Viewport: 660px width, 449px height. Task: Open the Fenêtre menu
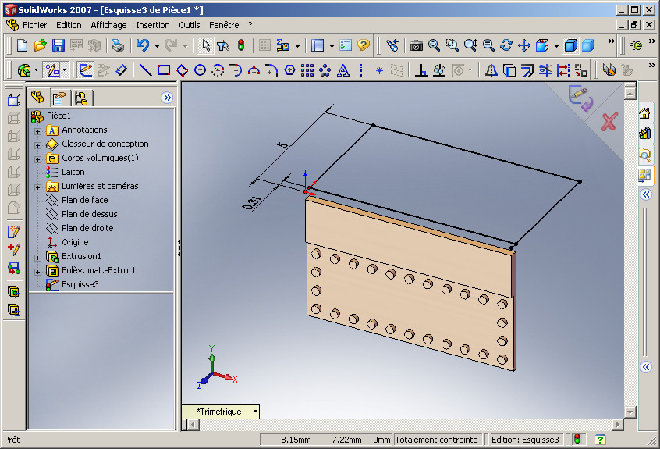click(x=224, y=25)
